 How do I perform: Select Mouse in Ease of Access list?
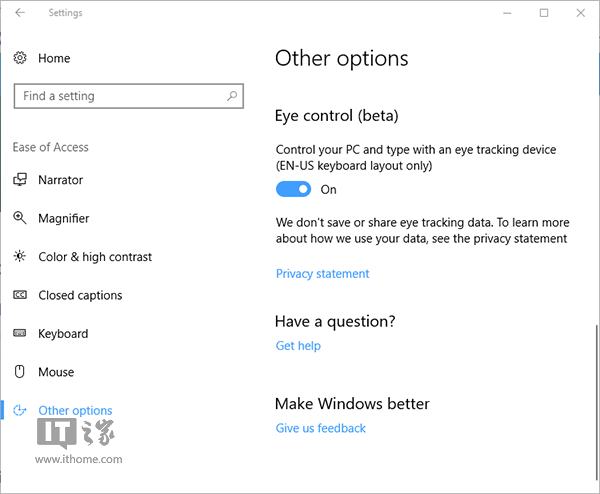(x=56, y=372)
